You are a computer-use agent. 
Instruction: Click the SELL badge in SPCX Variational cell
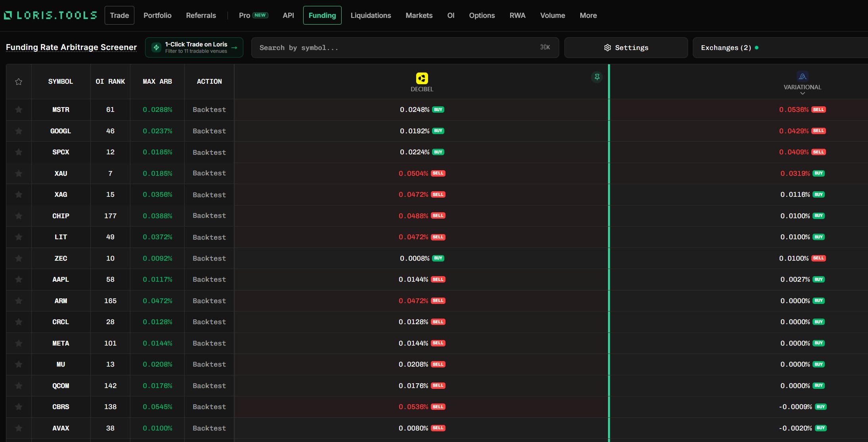tap(818, 152)
